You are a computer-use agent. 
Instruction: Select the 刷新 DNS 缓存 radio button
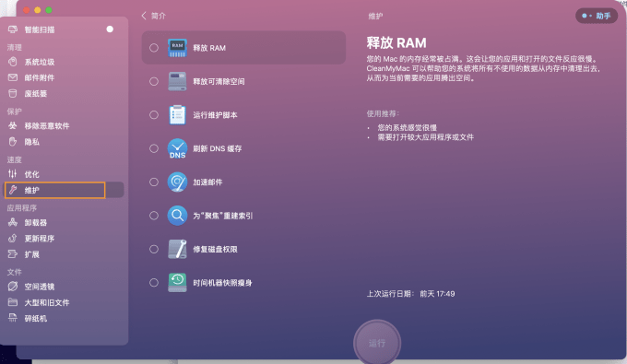[154, 148]
